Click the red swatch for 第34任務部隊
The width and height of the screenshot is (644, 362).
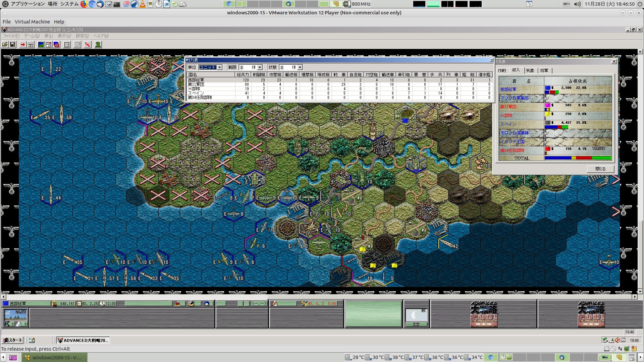tap(548, 149)
